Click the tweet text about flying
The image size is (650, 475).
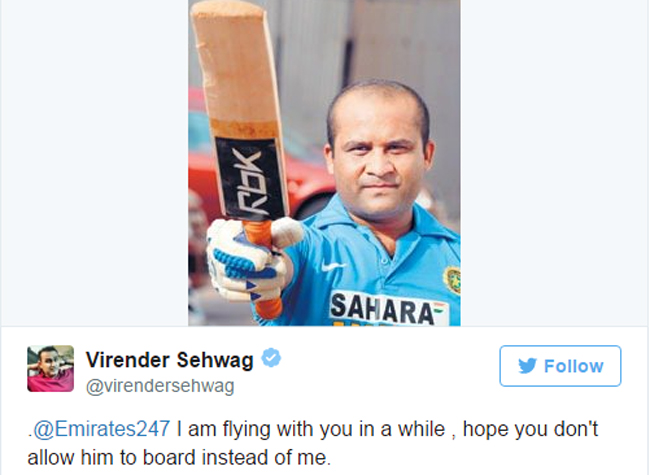point(313,443)
